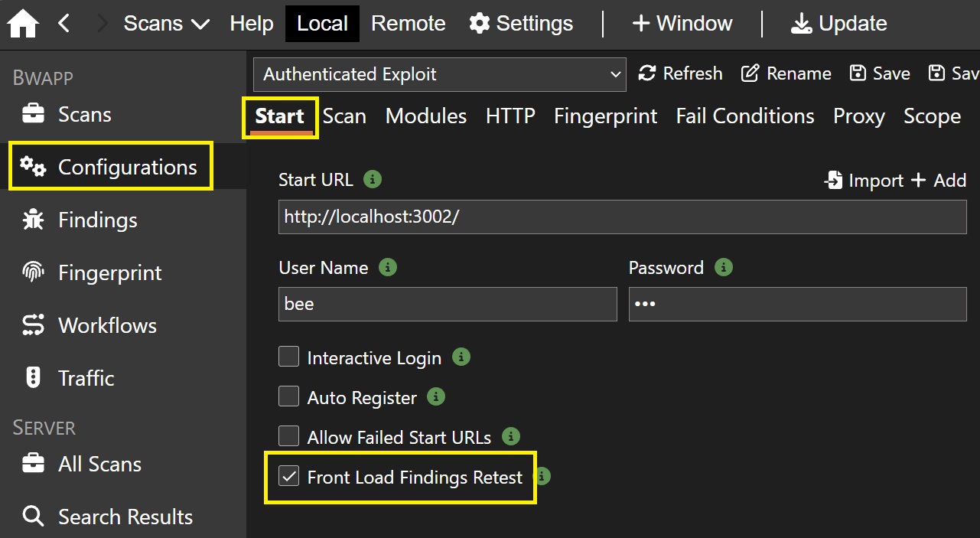This screenshot has height=538, width=980.
Task: Click the back arrow navigation icon
Action: [x=64, y=24]
